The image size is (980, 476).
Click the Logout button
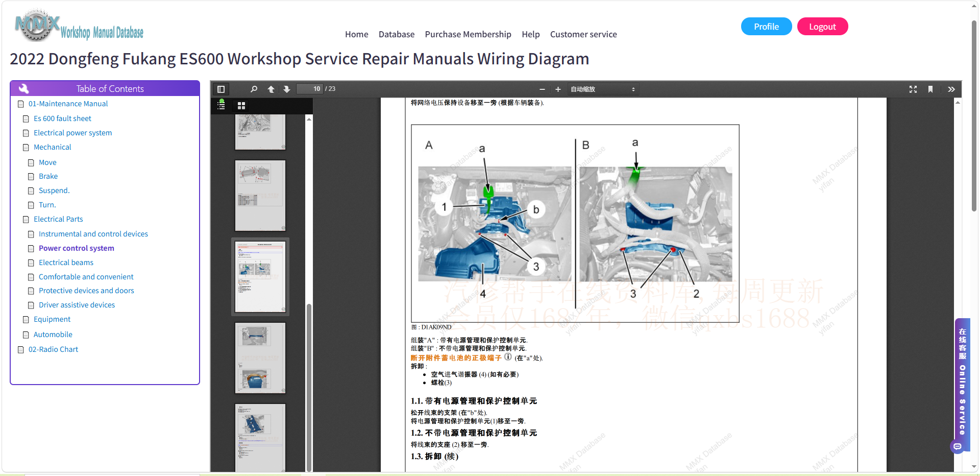click(x=822, y=27)
